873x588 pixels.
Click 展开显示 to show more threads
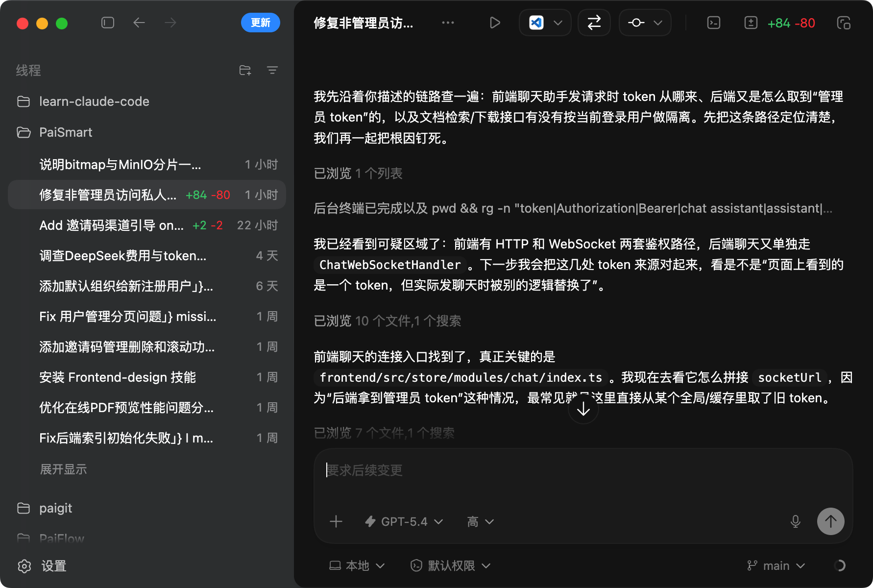click(x=63, y=469)
